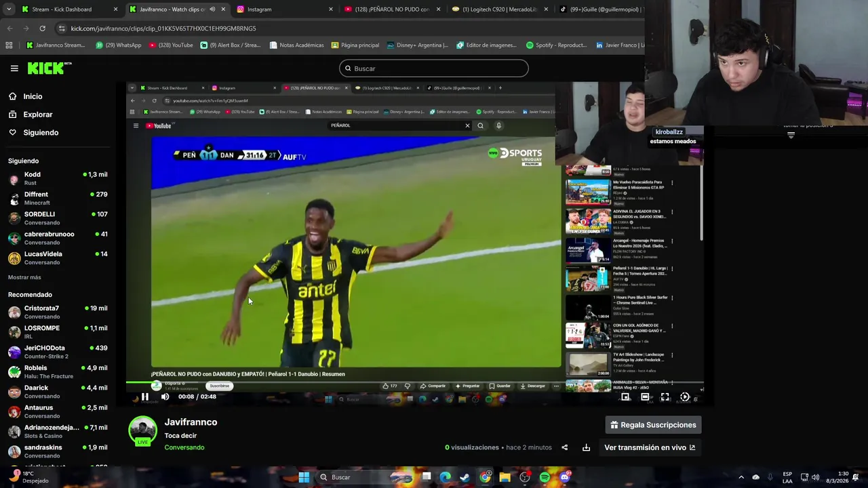Click Regala Suscripciones button
868x488 pixels.
click(x=653, y=425)
